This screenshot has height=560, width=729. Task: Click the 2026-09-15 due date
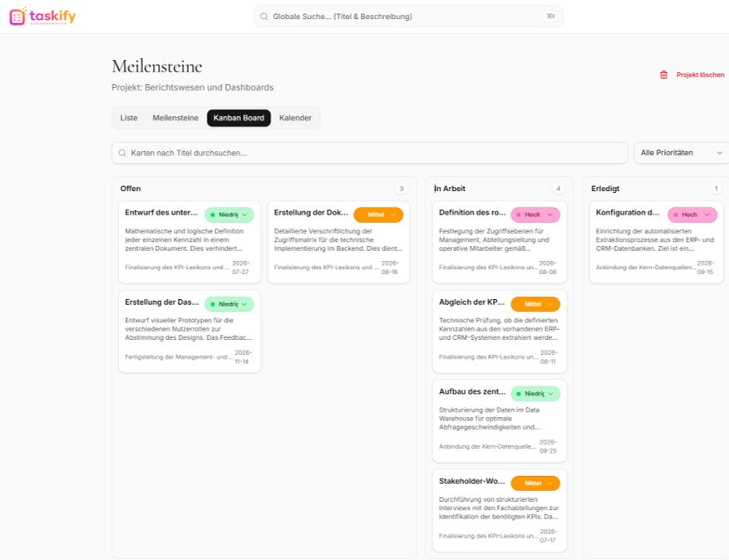(705, 268)
